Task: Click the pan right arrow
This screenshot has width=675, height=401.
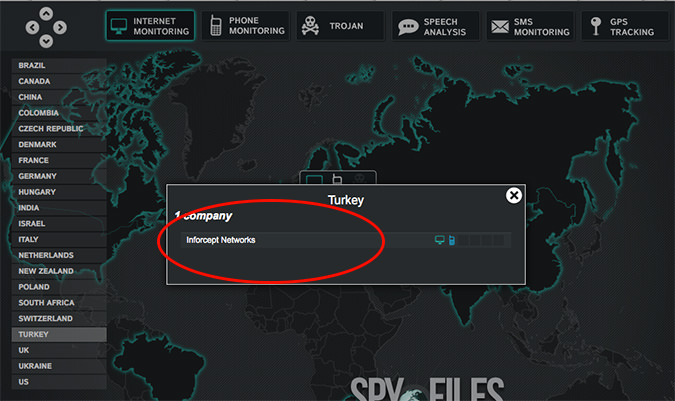Action: pyautogui.click(x=61, y=28)
